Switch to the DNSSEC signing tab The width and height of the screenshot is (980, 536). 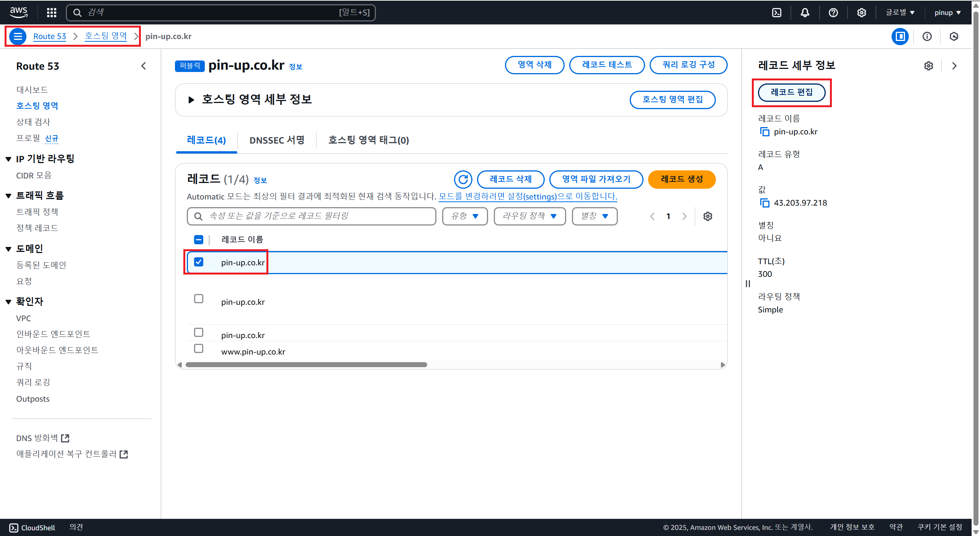[x=277, y=140]
